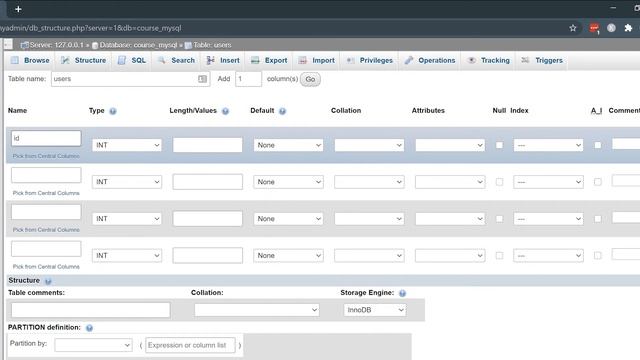Open the Index dropdown in the fourth row
Image resolution: width=640 pixels, height=360 pixels.
point(548,256)
